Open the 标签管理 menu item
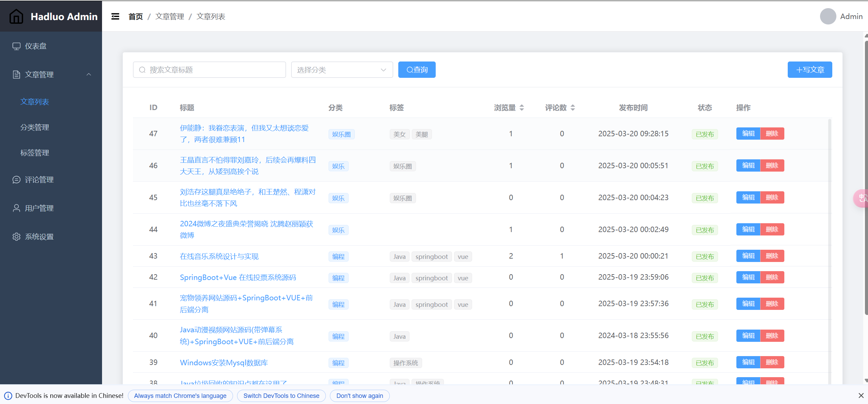The image size is (868, 404). click(x=35, y=153)
